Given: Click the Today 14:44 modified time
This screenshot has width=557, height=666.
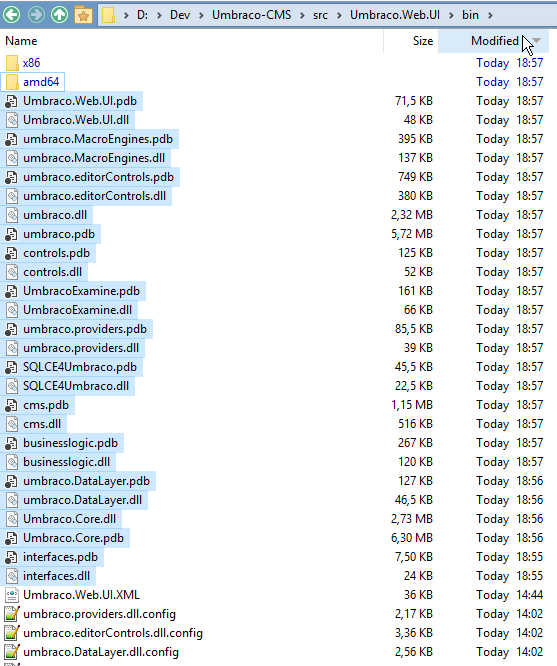Looking at the screenshot, I should point(509,595).
